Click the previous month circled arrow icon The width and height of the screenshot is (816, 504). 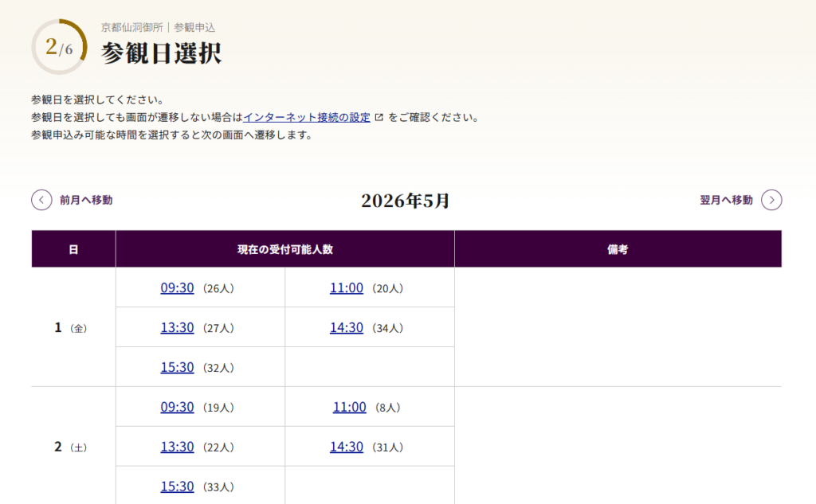click(41, 200)
